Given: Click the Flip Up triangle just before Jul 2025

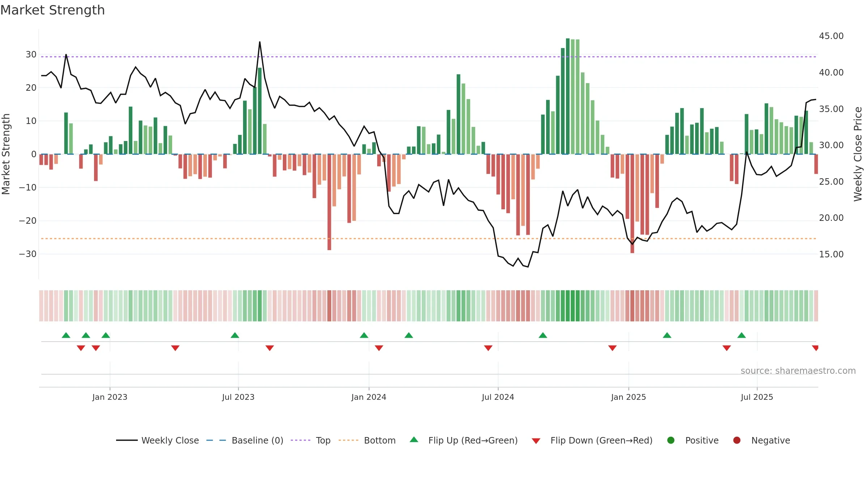Looking at the screenshot, I should pos(741,335).
